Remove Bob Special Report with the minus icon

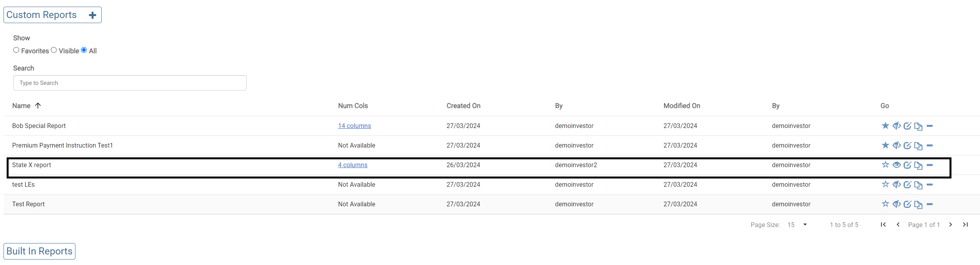(930, 126)
